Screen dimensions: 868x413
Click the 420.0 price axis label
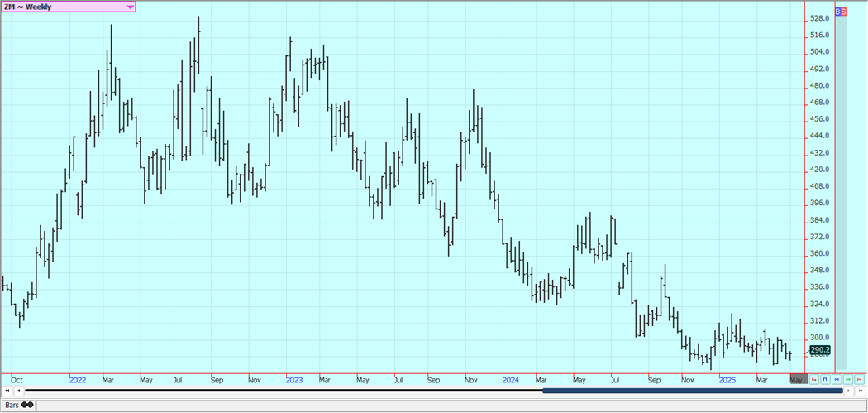[x=819, y=170]
